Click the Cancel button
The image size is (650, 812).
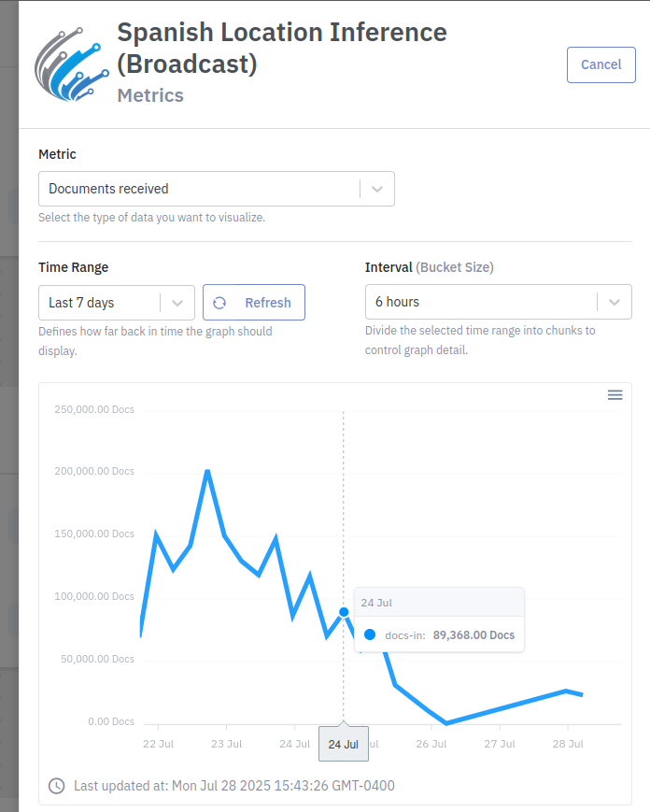pos(601,64)
